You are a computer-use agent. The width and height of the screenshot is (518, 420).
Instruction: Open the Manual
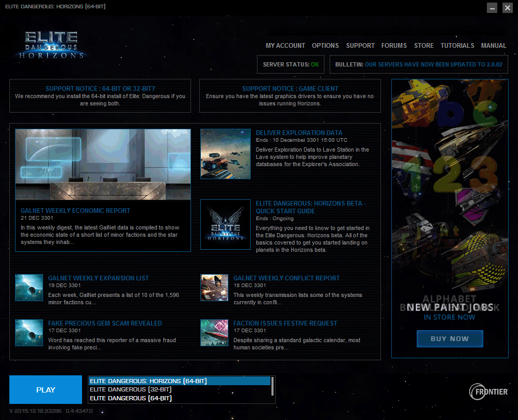coord(494,46)
